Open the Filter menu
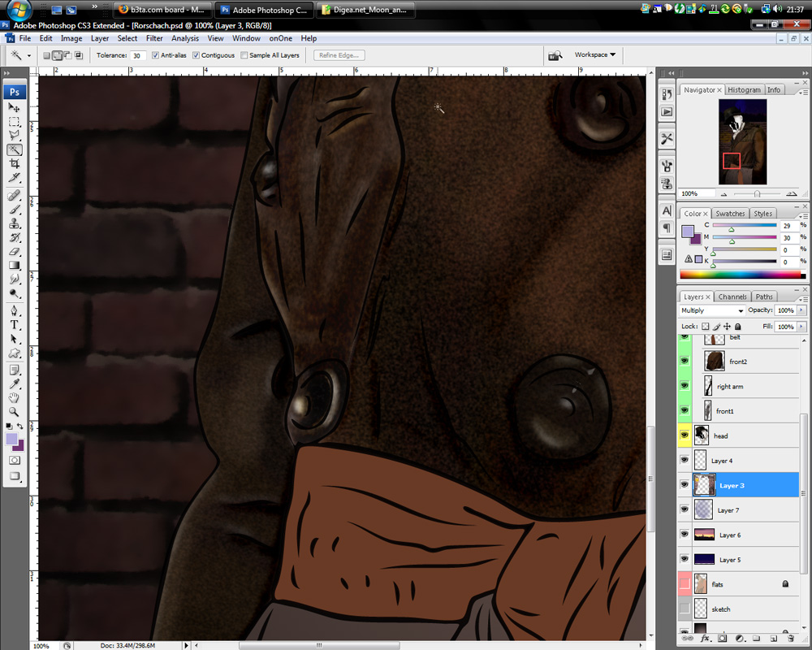This screenshot has height=650, width=812. tap(154, 38)
